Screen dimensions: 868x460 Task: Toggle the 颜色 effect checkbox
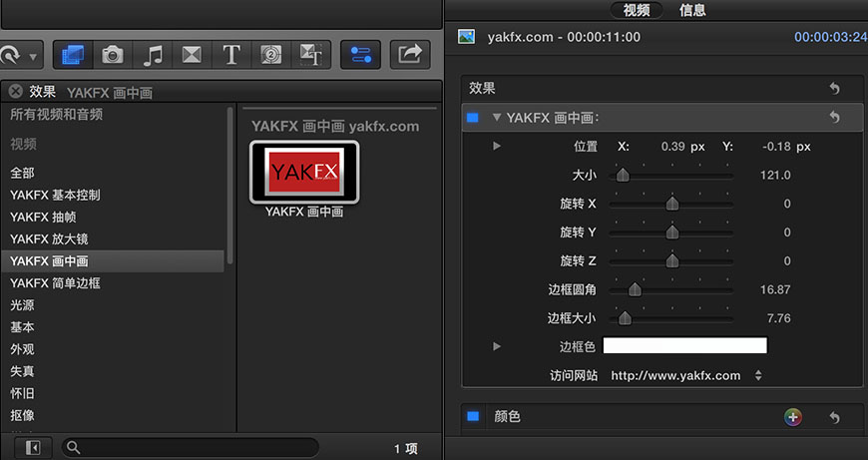click(x=473, y=416)
